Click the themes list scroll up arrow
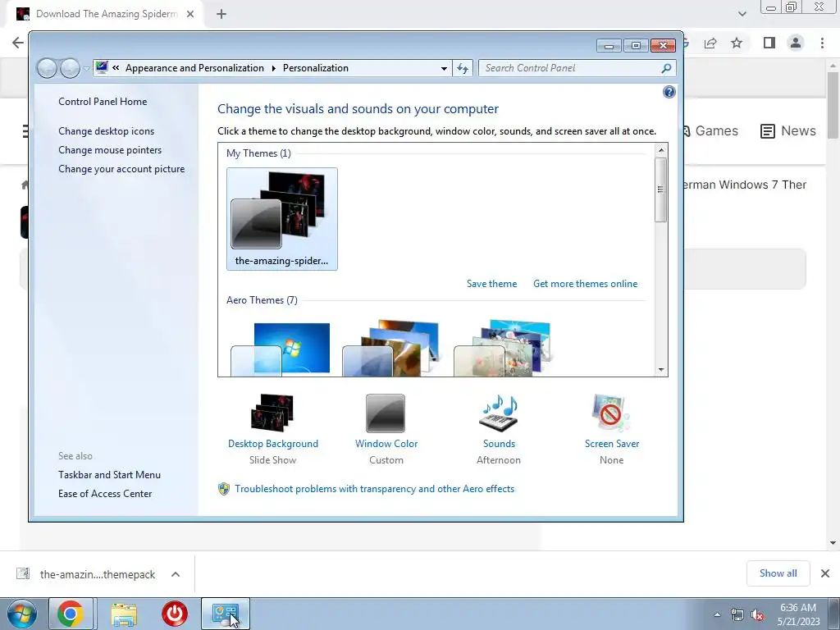Viewport: 840px width, 630px height. tap(661, 150)
